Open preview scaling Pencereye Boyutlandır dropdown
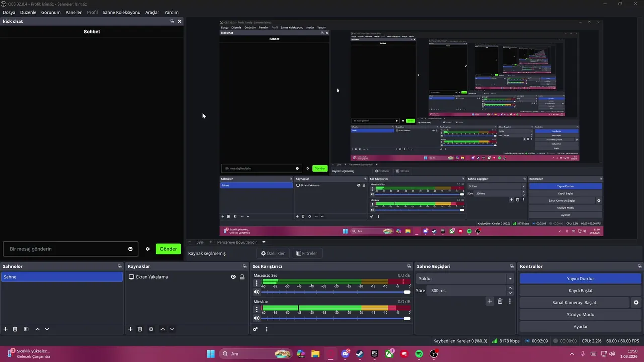 point(241,242)
